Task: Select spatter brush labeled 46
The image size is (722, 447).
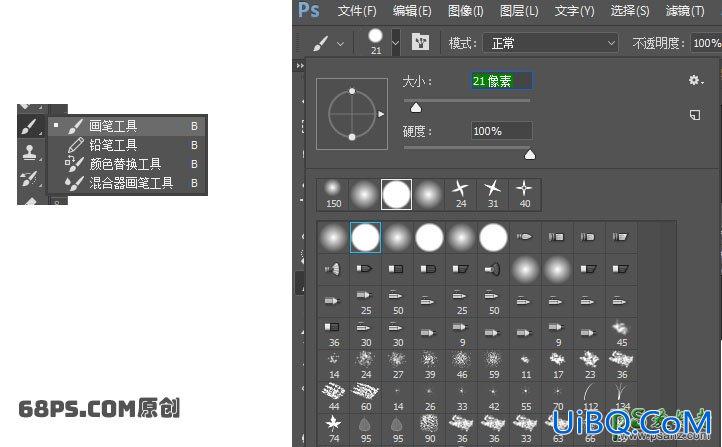Action: point(462,365)
